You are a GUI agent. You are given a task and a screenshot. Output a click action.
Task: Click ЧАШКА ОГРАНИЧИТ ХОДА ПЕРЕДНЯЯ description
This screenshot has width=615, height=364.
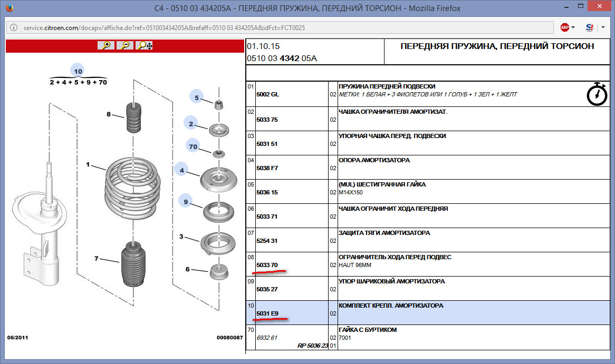click(393, 209)
